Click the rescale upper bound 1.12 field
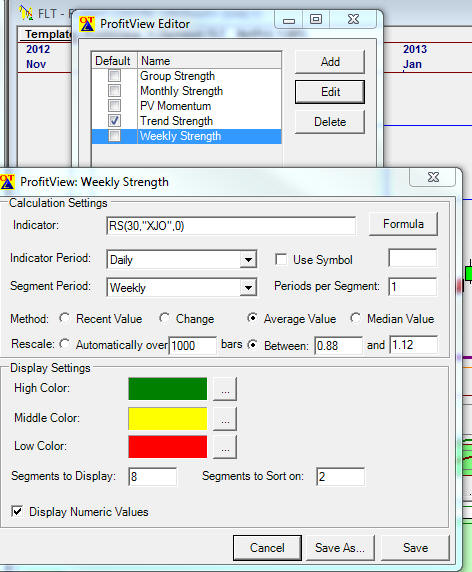Image resolution: width=472 pixels, height=572 pixels. (x=414, y=345)
